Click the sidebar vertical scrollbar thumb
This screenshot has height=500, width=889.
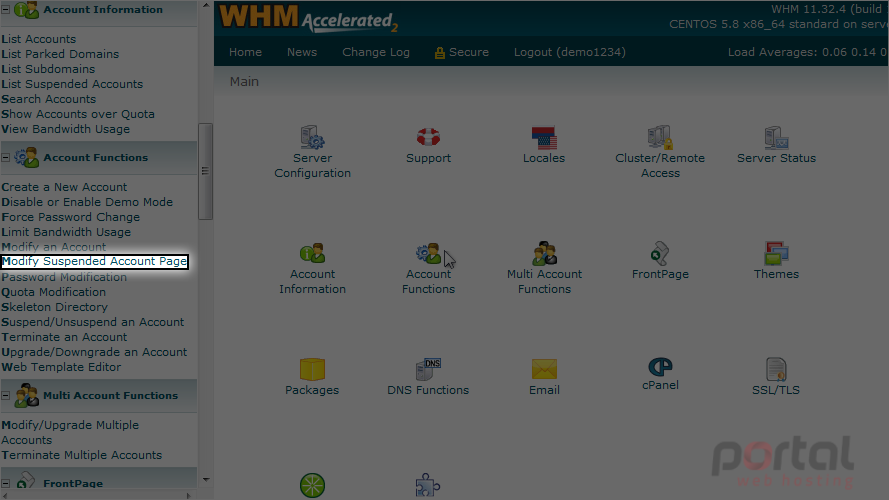205,171
